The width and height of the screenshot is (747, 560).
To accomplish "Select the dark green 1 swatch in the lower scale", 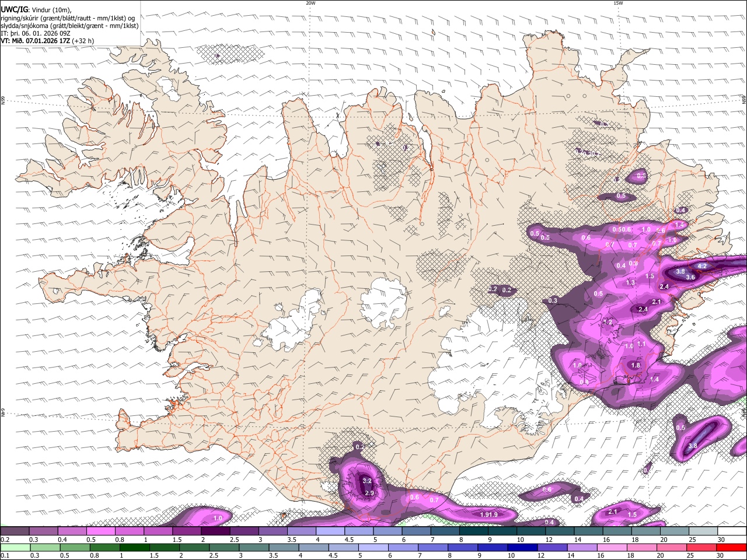I will click(x=134, y=547).
